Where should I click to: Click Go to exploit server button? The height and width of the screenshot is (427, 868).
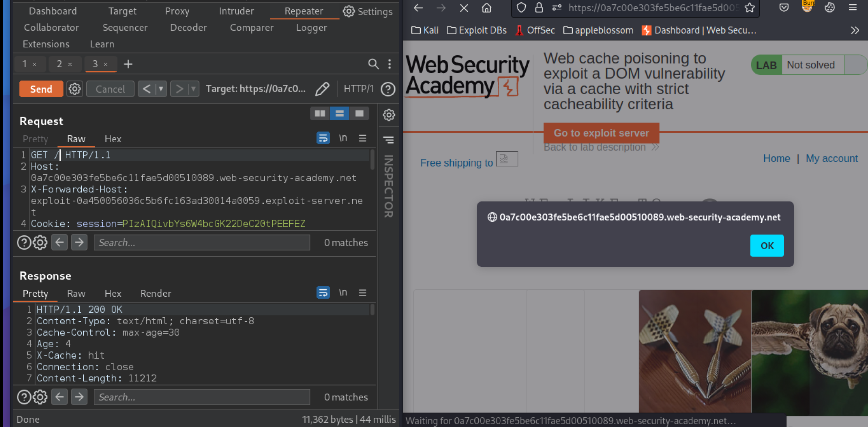pos(601,133)
